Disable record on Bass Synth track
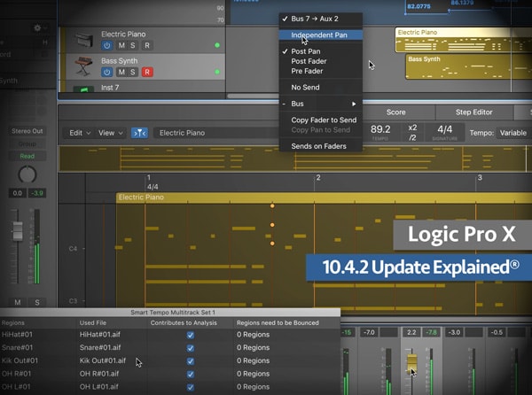 click(147, 72)
